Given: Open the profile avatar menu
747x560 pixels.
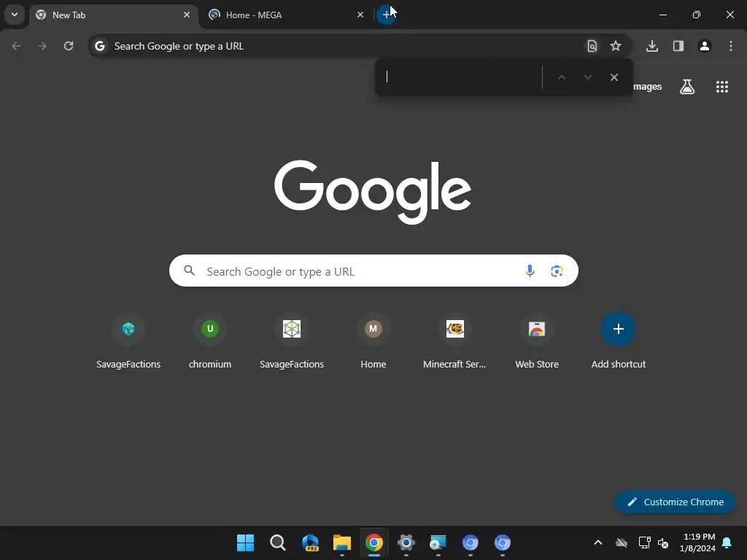Looking at the screenshot, I should [x=705, y=46].
